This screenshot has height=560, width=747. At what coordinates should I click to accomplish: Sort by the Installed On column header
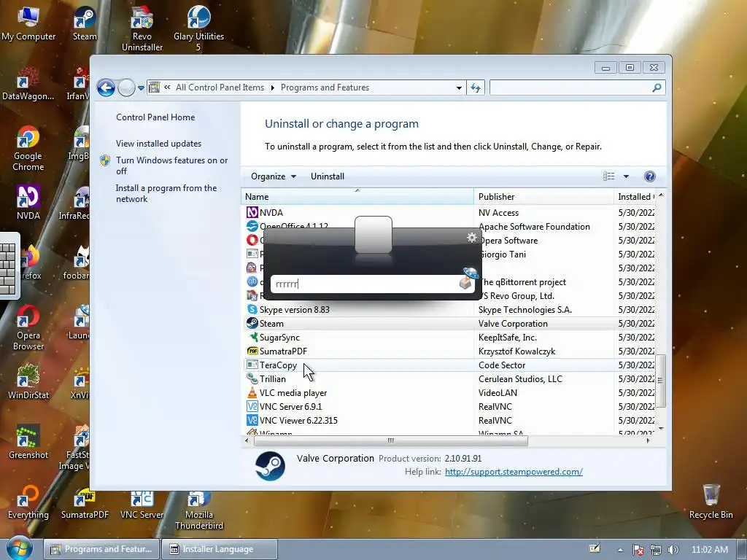(x=635, y=197)
